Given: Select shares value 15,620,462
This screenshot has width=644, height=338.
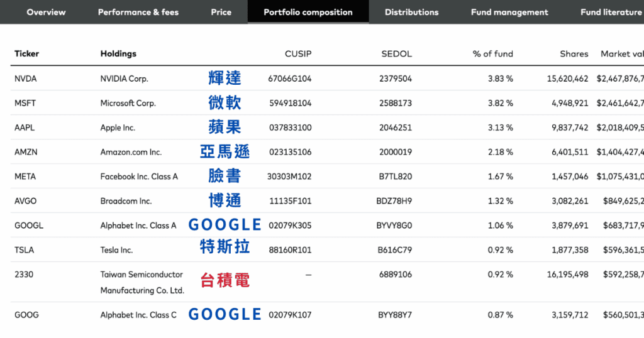Looking at the screenshot, I should [x=568, y=79].
